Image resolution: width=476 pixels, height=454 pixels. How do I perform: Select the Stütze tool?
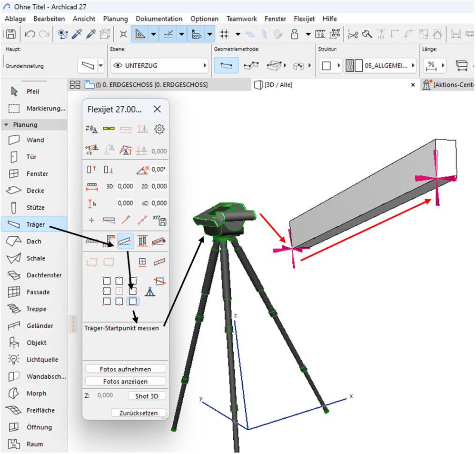(34, 208)
